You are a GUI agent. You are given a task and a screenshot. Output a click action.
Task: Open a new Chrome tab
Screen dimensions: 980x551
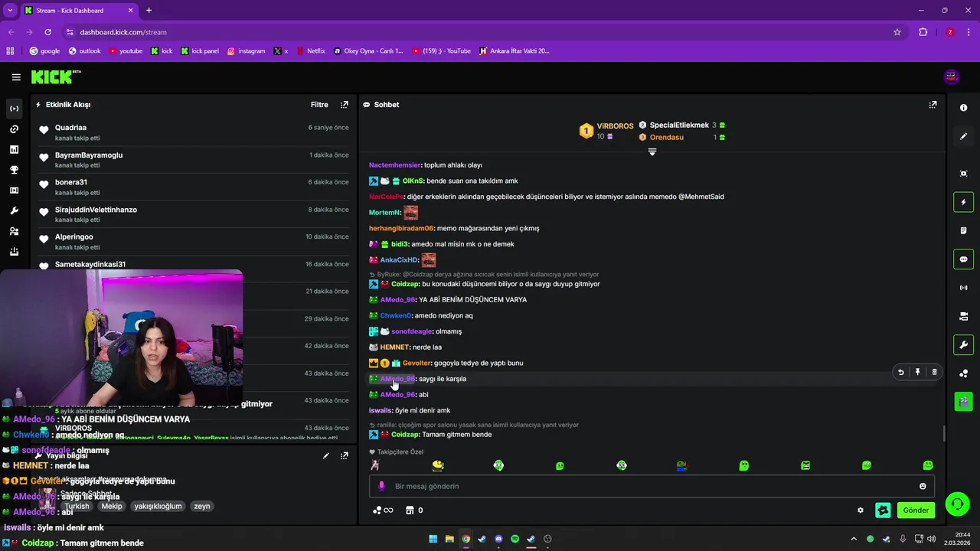pyautogui.click(x=149, y=11)
